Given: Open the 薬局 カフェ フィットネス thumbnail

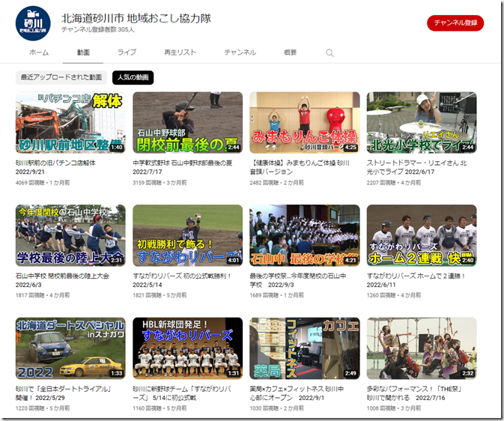Looking at the screenshot, I should pos(305,348).
